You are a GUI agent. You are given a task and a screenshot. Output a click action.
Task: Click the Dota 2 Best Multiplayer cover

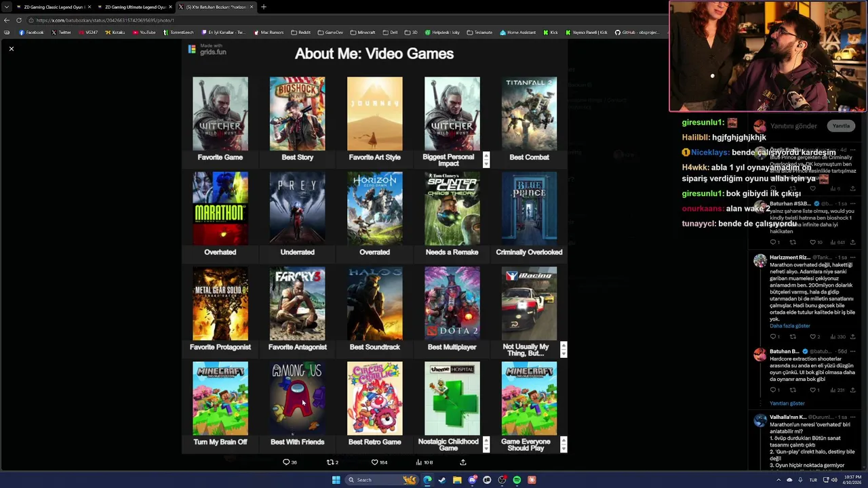click(452, 304)
